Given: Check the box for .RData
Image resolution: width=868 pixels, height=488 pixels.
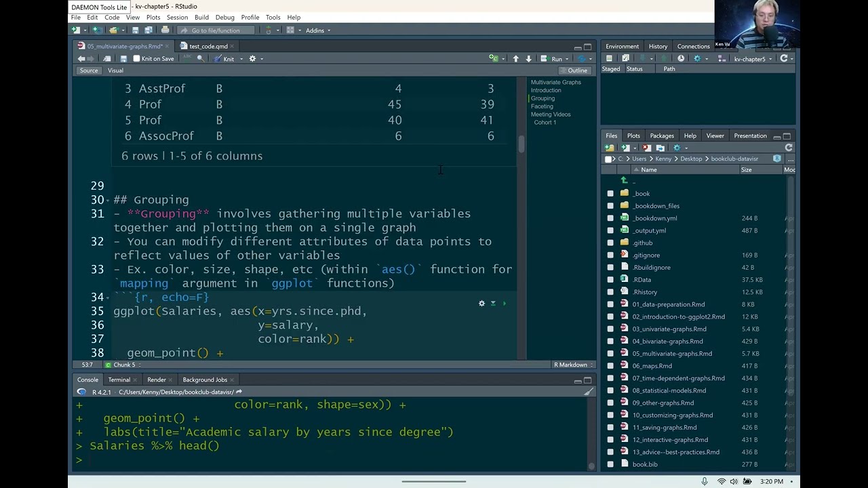Looking at the screenshot, I should point(610,279).
